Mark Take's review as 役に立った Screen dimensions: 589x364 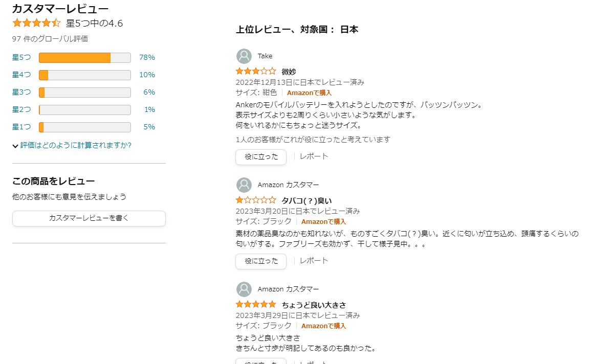coord(261,157)
